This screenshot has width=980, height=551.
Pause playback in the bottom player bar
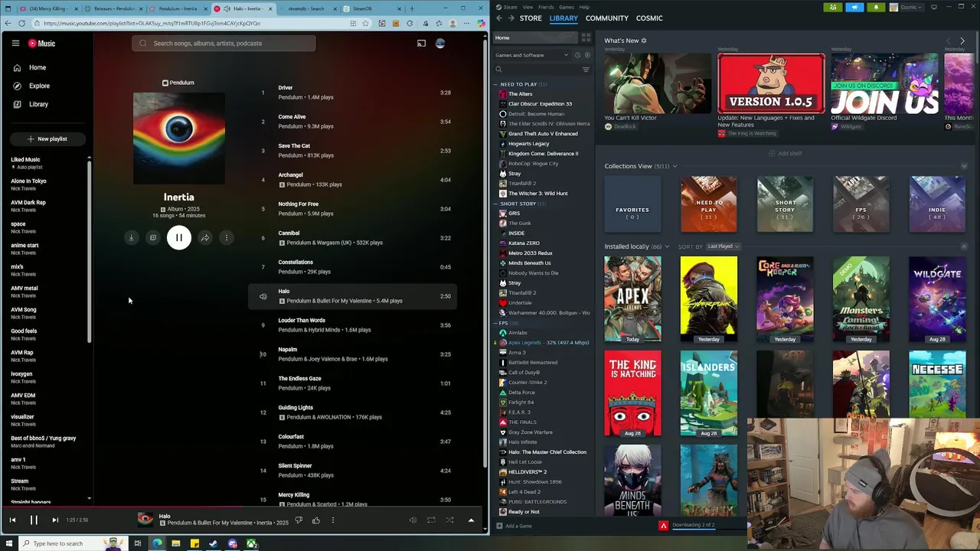coord(34,520)
